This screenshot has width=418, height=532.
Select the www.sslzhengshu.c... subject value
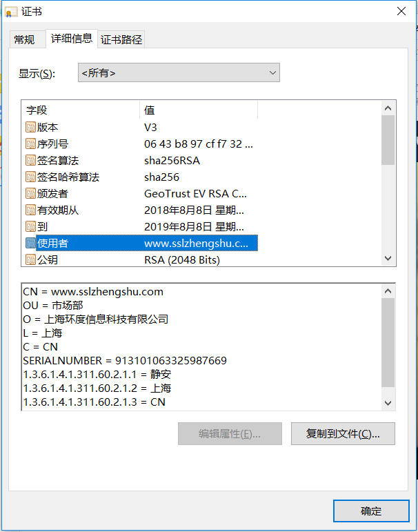[x=196, y=244]
